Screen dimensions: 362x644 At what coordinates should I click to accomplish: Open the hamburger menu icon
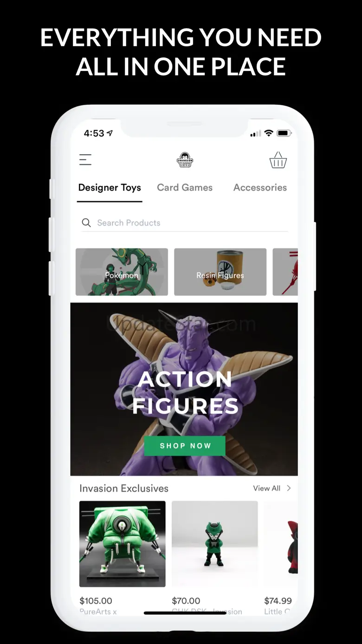click(85, 160)
